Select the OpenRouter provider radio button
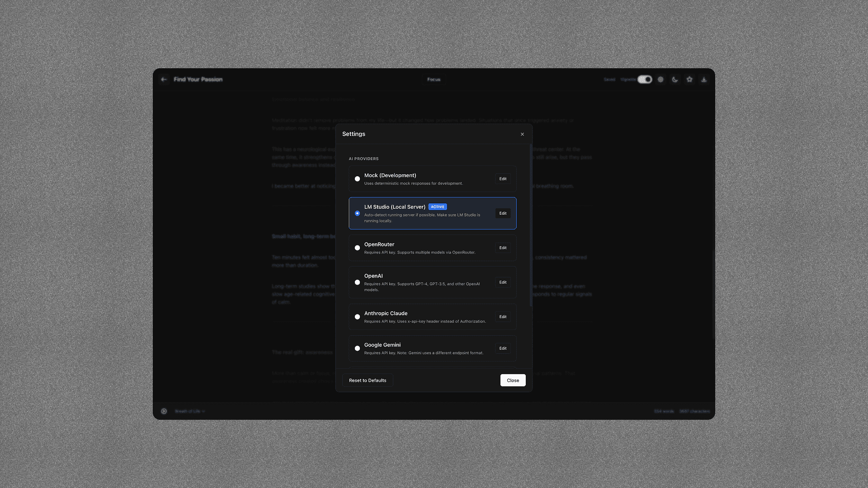 pyautogui.click(x=357, y=248)
